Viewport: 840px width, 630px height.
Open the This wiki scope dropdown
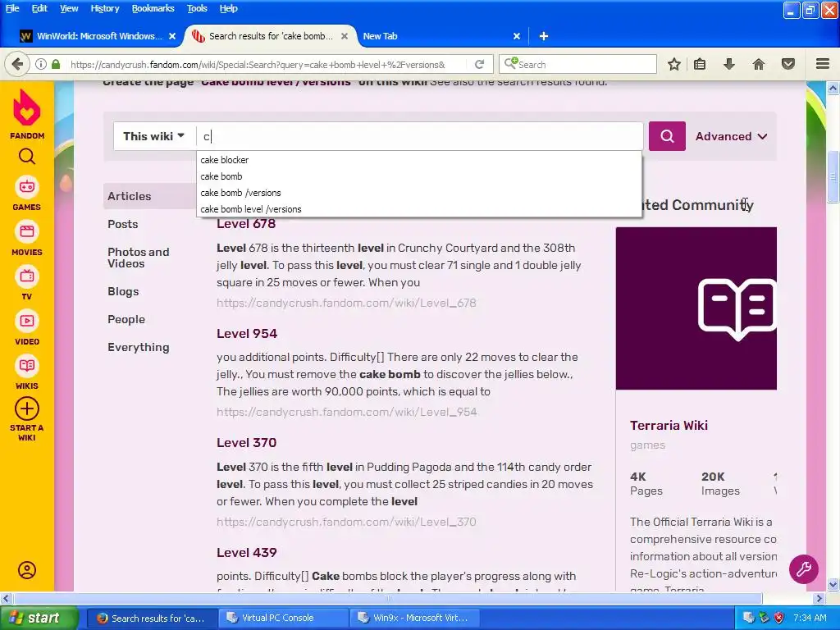[x=153, y=136]
